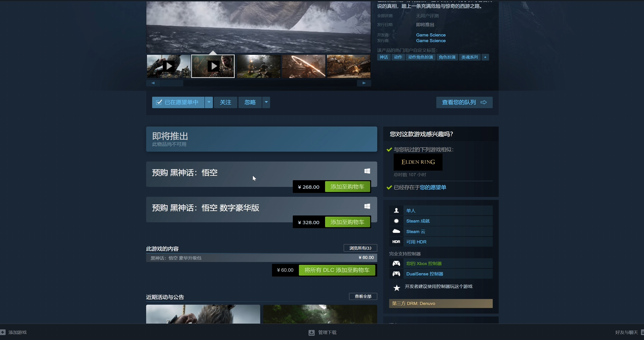Toggle the 已在愿望单中 wishlist checkbox button
Image resolution: width=644 pixels, height=340 pixels.
click(178, 102)
